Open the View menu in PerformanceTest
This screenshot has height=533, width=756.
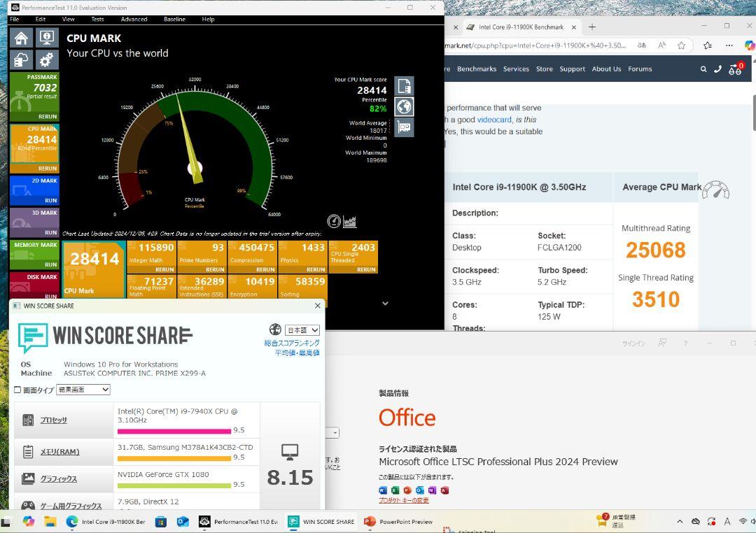(x=69, y=20)
